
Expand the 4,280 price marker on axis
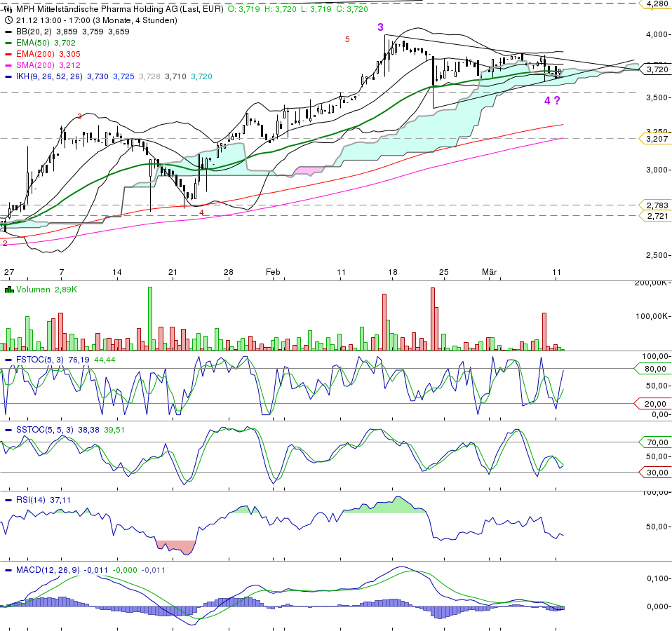657,5
